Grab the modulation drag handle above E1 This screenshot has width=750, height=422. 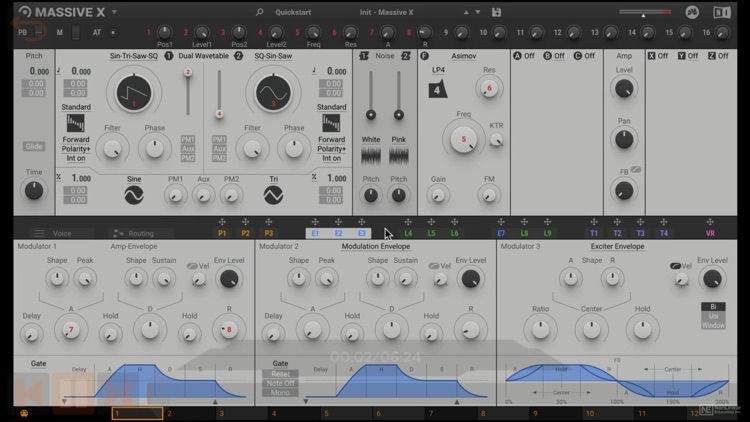pos(315,222)
